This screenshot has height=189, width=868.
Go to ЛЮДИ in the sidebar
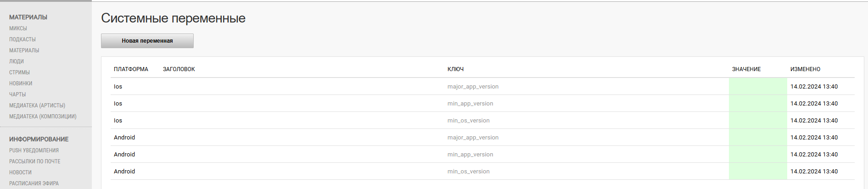pos(17,61)
